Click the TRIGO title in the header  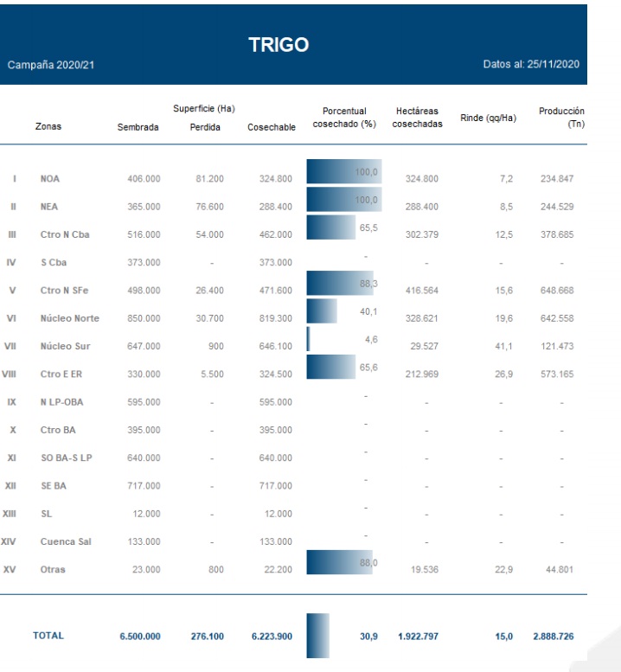pos(278,46)
